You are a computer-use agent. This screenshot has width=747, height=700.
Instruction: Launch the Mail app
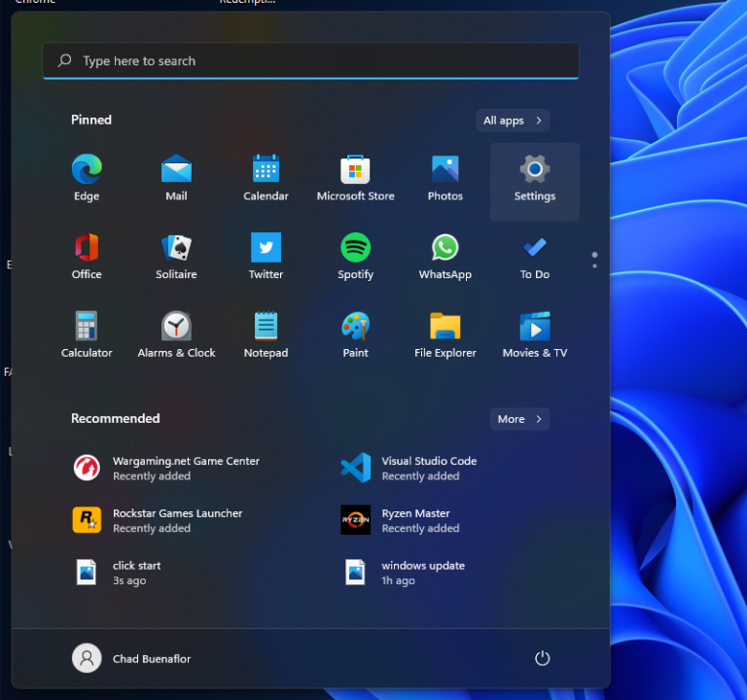pos(176,178)
